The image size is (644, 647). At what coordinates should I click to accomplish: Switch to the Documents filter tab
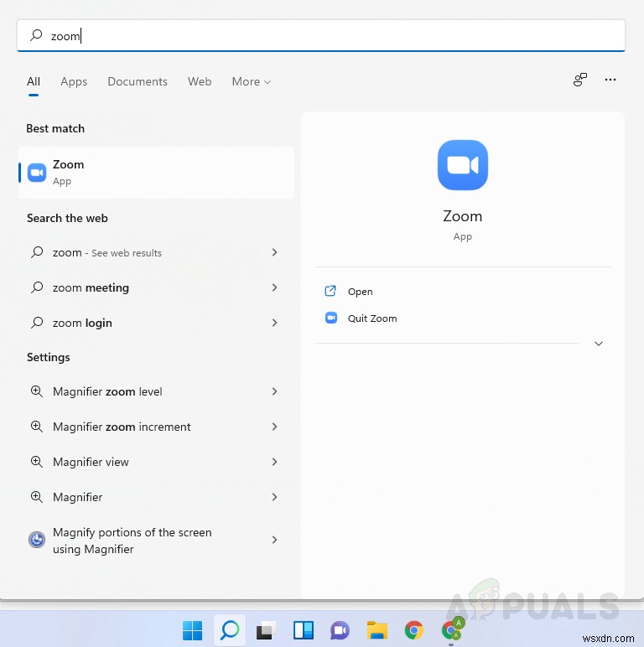[x=138, y=81]
